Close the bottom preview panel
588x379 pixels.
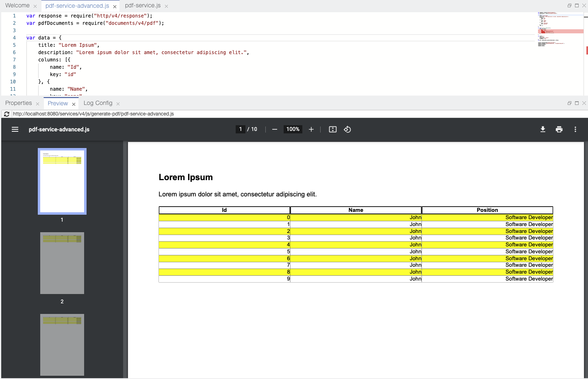point(584,103)
